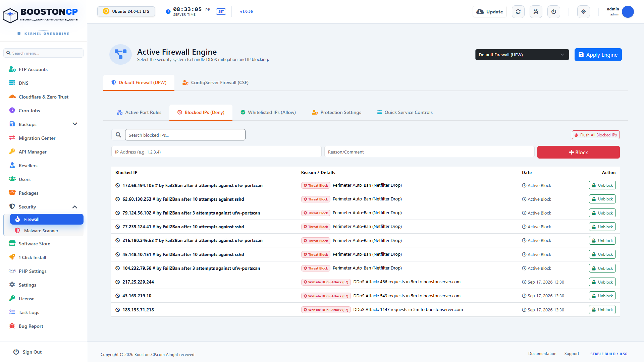Open Migration Center in the sidebar

coord(37,138)
